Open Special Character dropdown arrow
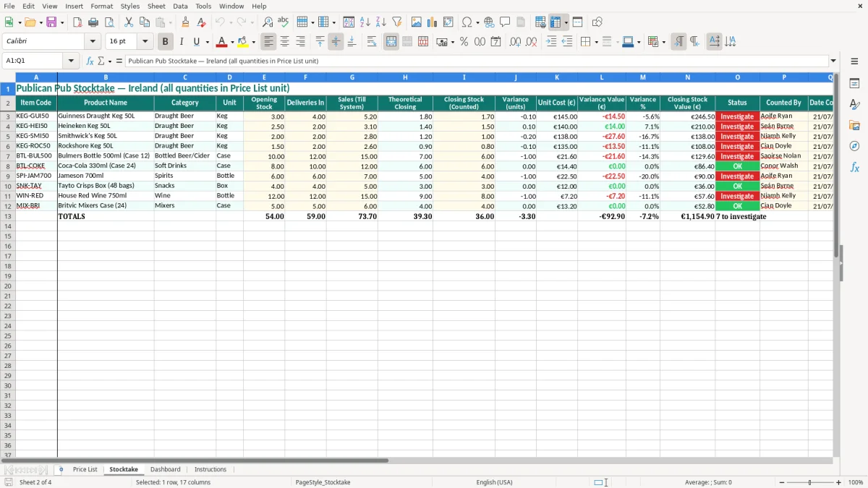The image size is (868, 488). tap(477, 22)
